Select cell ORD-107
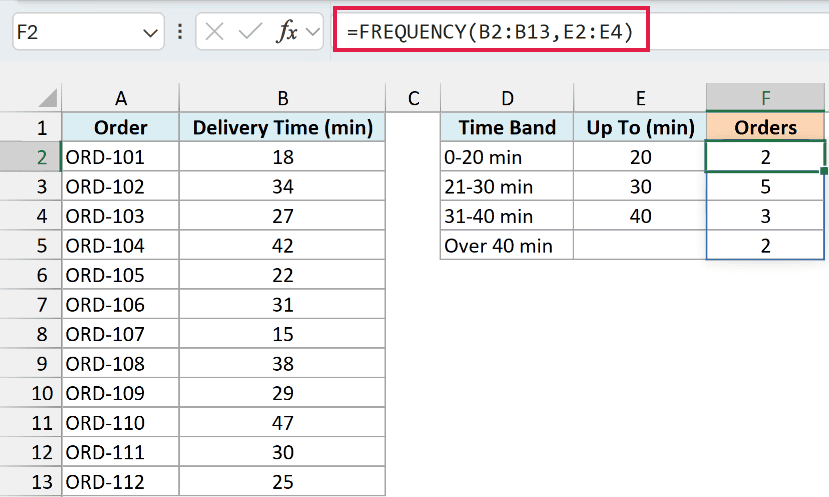 tap(121, 334)
